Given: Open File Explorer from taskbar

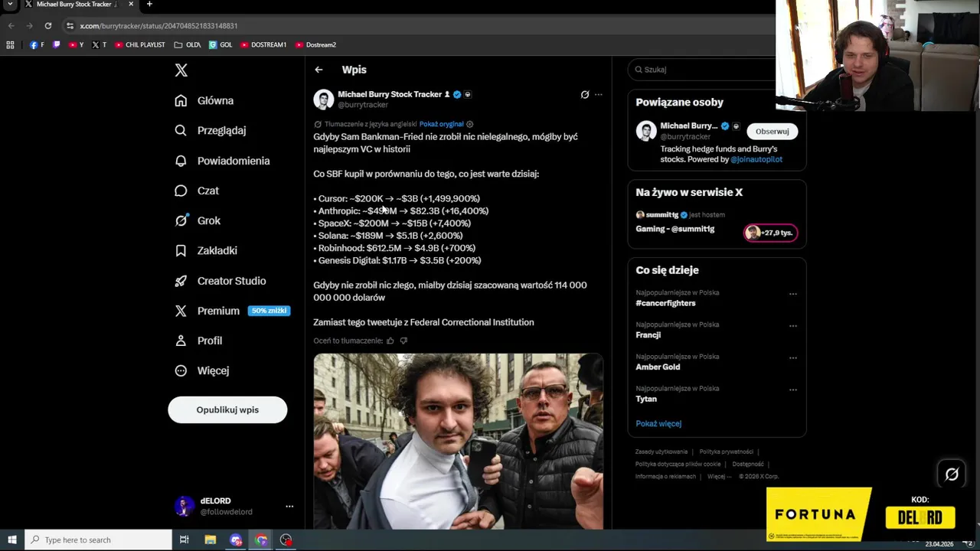Looking at the screenshot, I should coord(210,540).
